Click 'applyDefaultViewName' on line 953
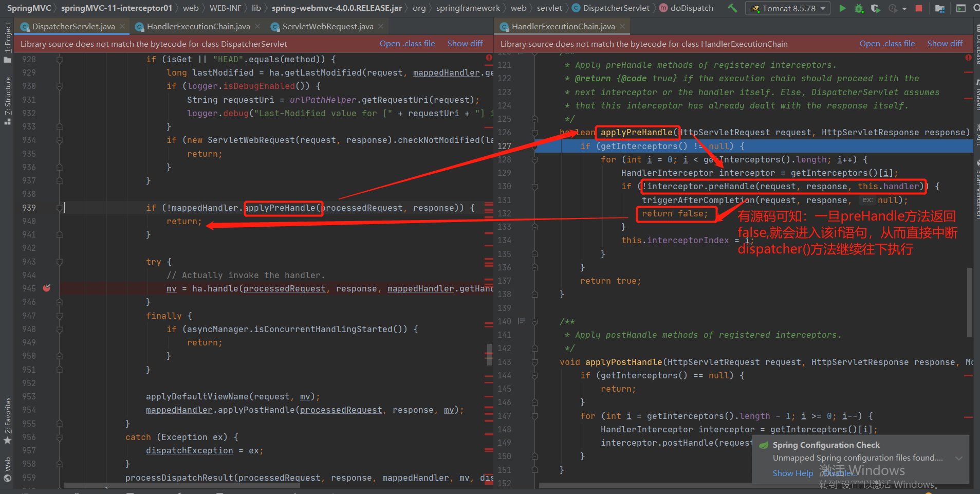The image size is (980, 494). [197, 396]
